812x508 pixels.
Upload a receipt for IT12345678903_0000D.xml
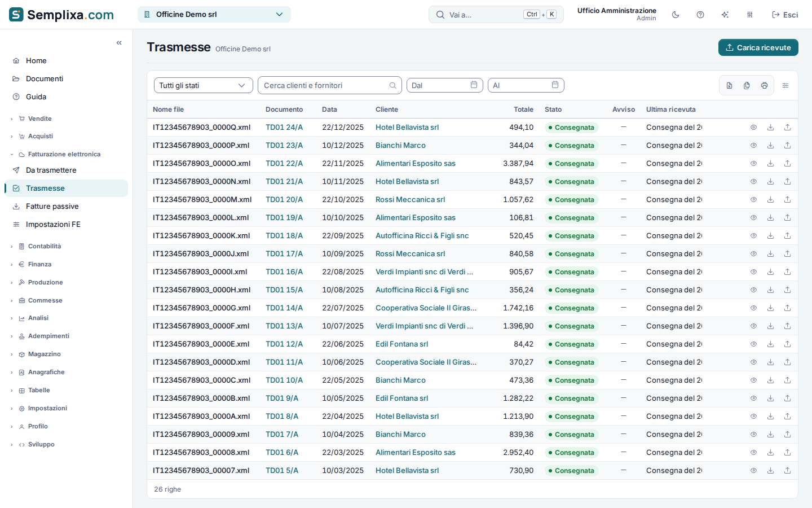pos(787,362)
